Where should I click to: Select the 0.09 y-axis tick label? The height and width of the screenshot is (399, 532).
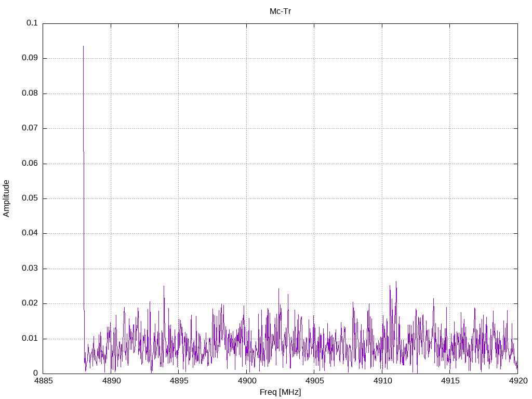pos(30,58)
